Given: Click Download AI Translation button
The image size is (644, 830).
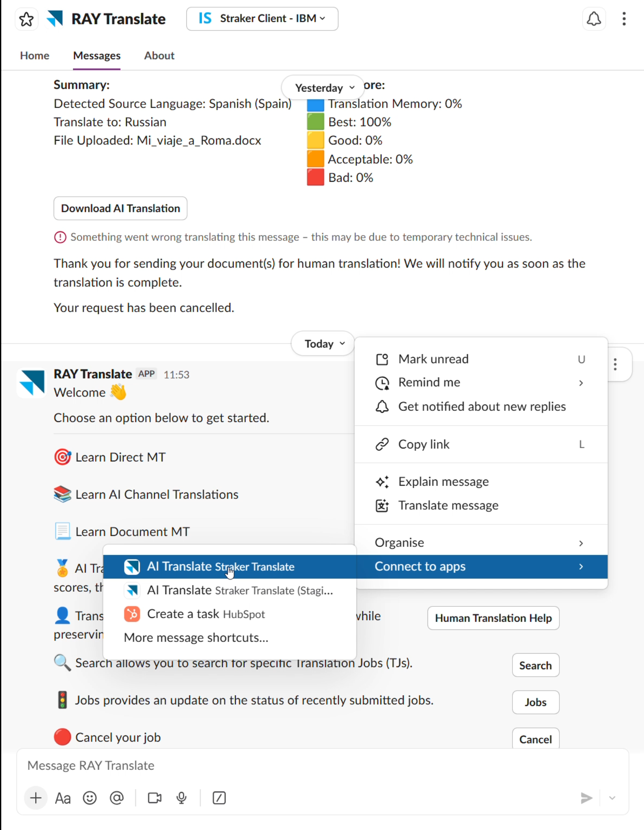Looking at the screenshot, I should click(x=120, y=209).
